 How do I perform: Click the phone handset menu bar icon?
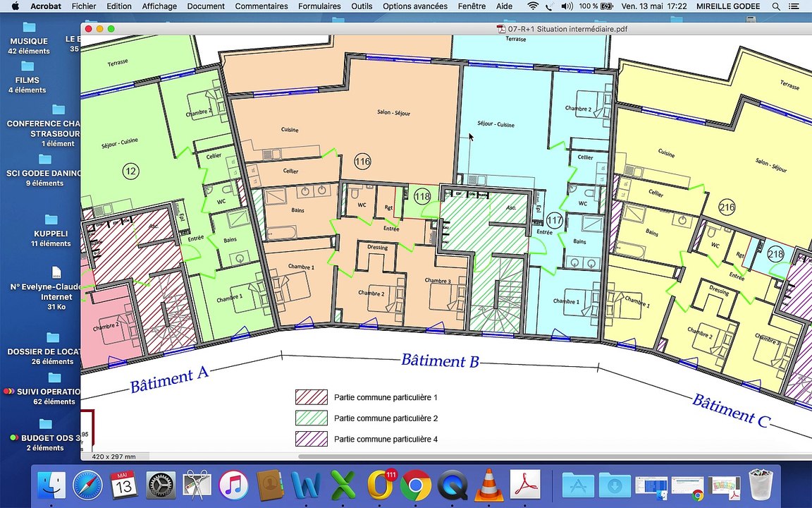(x=549, y=6)
